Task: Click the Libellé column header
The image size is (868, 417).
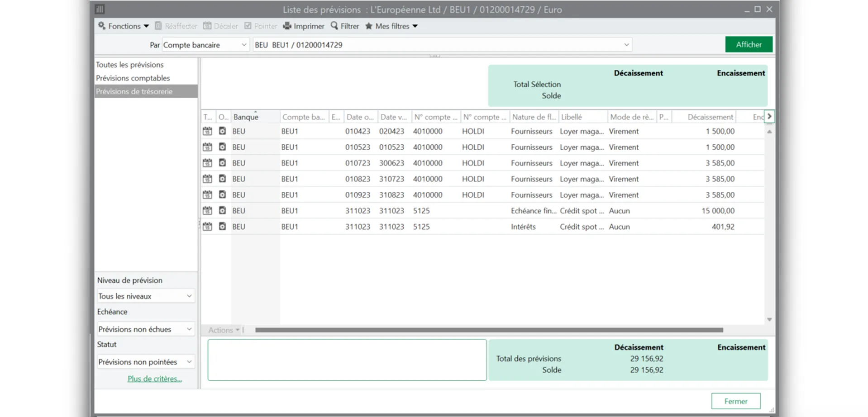Action: pos(583,117)
